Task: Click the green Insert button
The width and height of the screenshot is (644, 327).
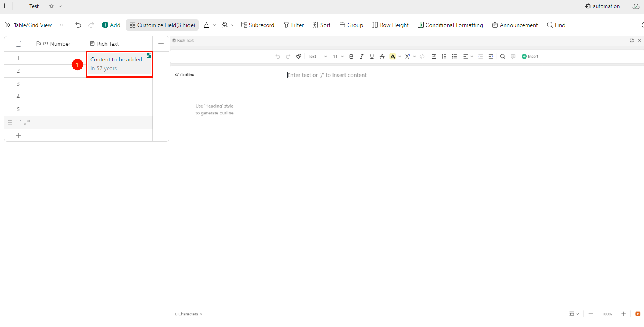Action: tap(530, 57)
